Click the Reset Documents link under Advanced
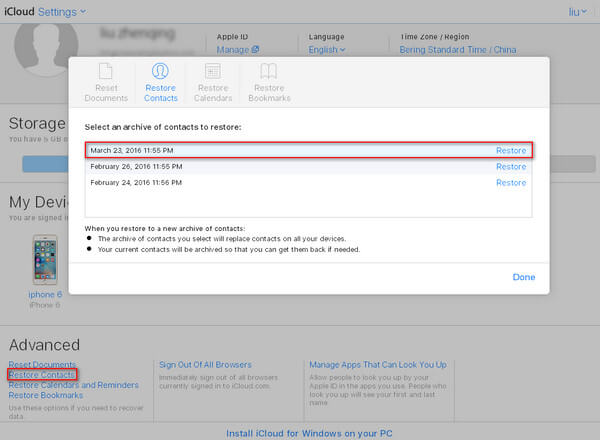 (x=42, y=364)
